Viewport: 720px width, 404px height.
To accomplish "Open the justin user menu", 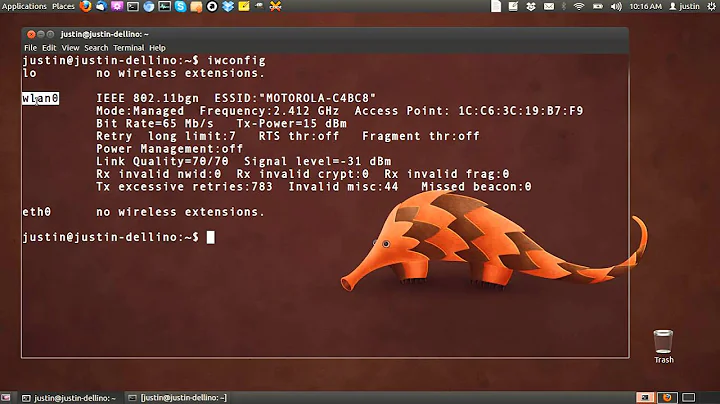I will 684,6.
